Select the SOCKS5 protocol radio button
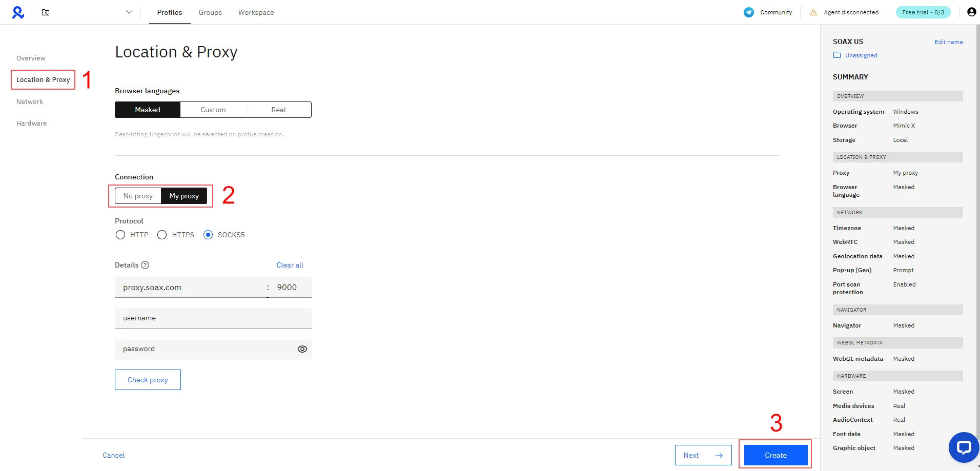 tap(208, 235)
